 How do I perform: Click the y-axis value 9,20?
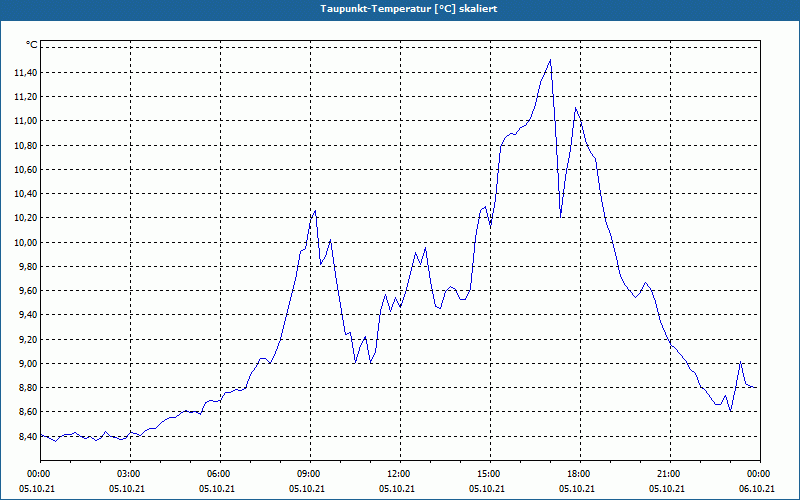tap(27, 340)
